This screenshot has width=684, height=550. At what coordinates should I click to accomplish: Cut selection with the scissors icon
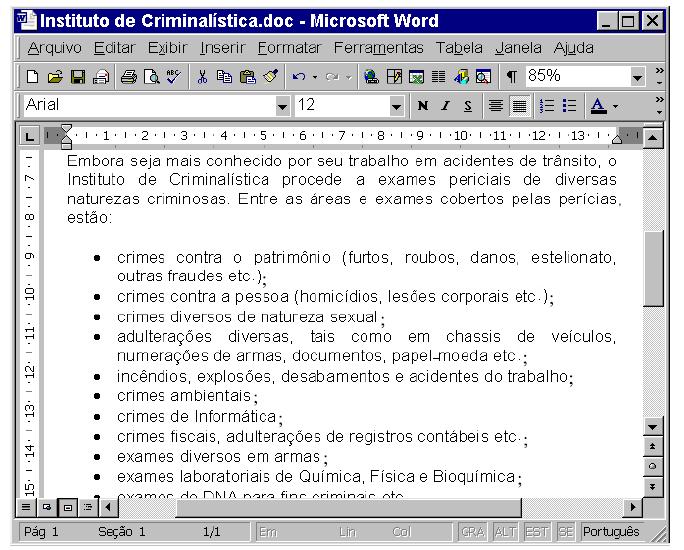pos(202,77)
